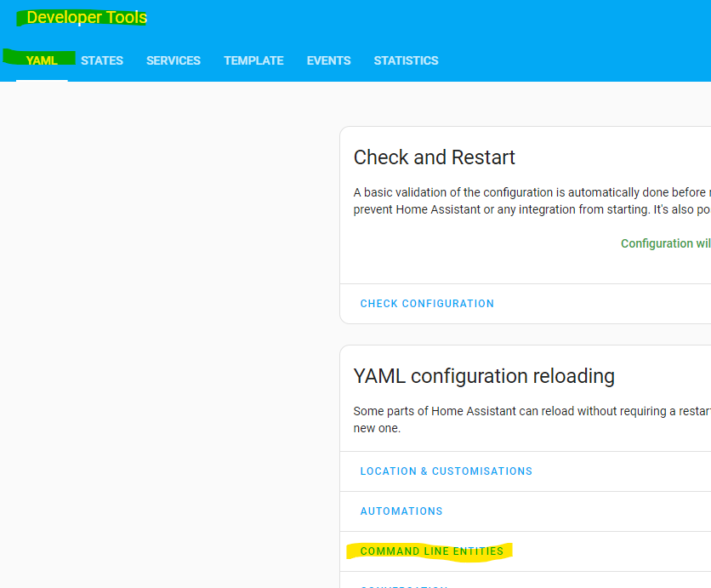Open the SERVICES tab
Image resolution: width=711 pixels, height=588 pixels.
point(173,60)
